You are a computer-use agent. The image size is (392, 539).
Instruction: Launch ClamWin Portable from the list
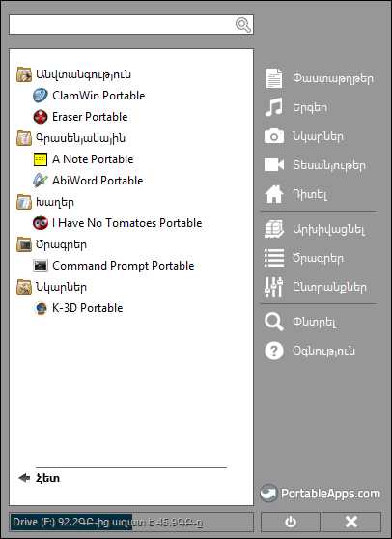pos(89,96)
